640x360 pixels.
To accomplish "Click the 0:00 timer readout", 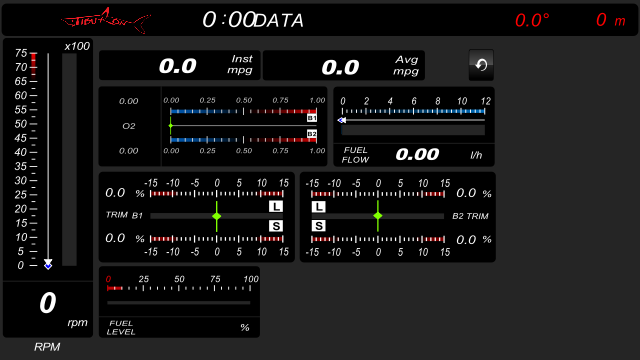I will 229,20.
